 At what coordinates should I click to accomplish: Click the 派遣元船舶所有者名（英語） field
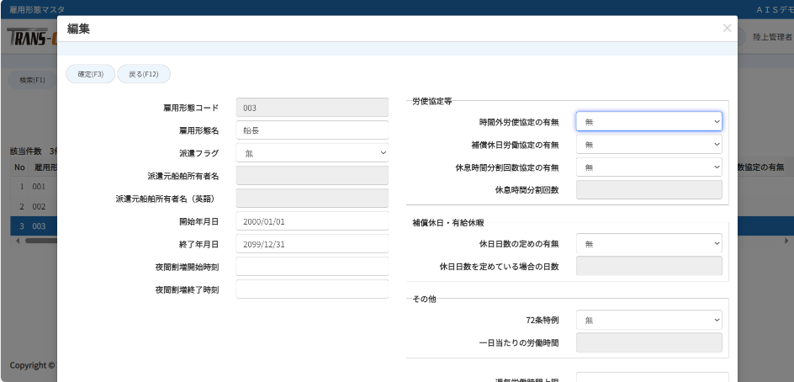[x=312, y=198]
